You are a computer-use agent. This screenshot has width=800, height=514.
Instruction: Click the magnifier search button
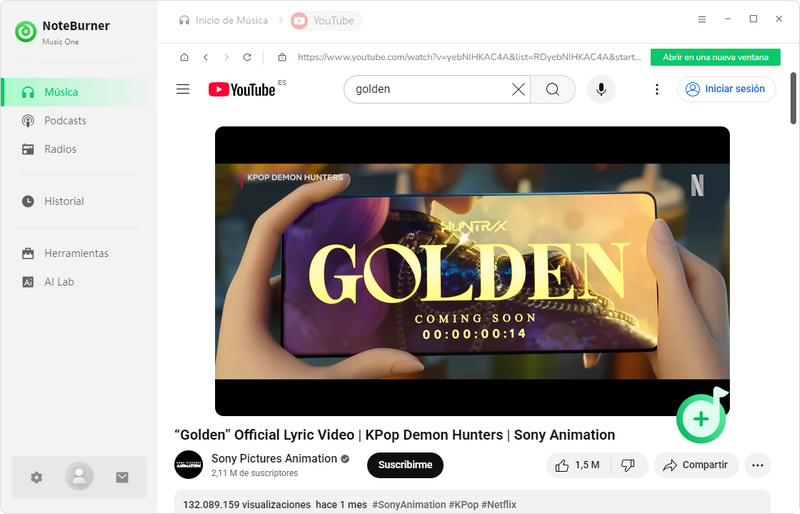point(553,89)
